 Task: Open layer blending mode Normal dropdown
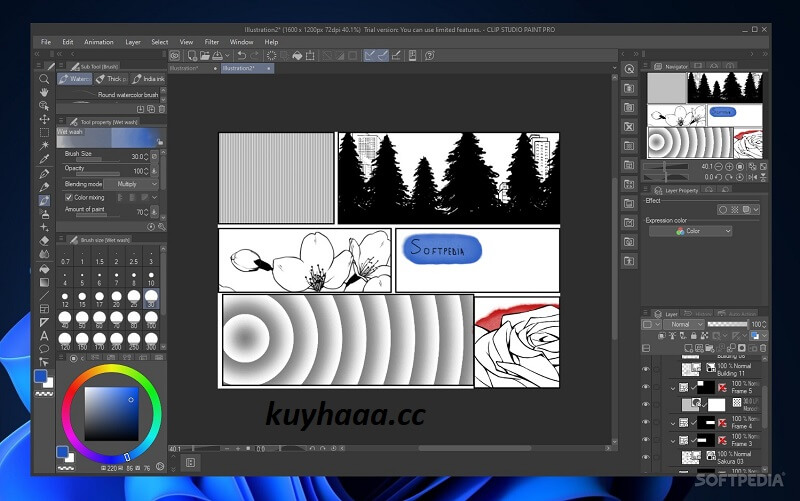pyautogui.click(x=686, y=324)
